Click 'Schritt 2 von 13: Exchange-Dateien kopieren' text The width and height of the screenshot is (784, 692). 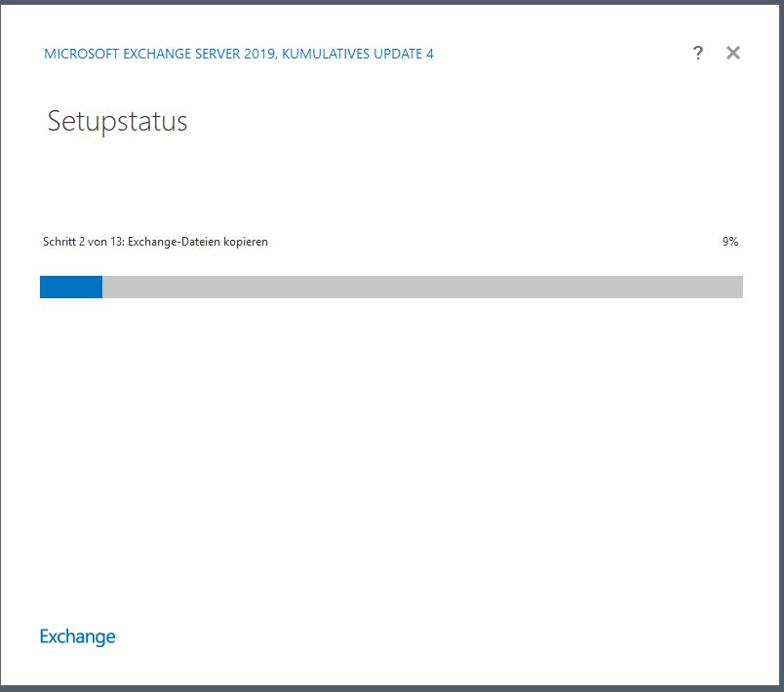[155, 242]
